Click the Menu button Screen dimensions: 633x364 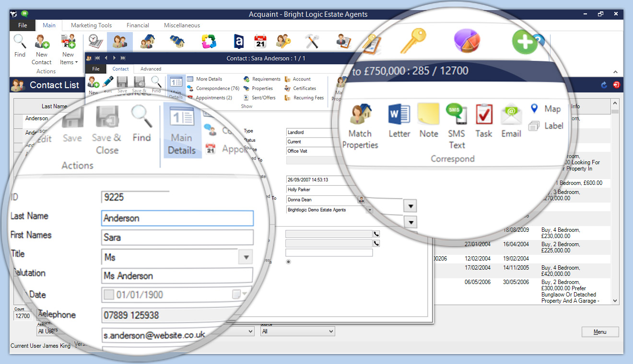pyautogui.click(x=600, y=332)
